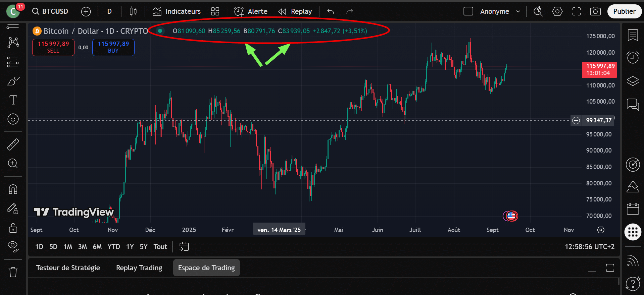
Task: Click the BTCUSD symbol search field
Action: click(50, 11)
